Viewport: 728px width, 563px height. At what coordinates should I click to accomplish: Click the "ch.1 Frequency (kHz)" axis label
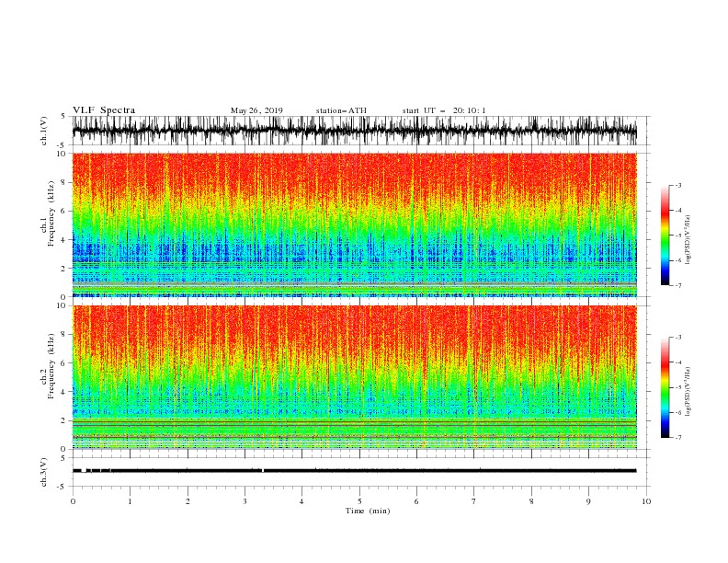pos(47,213)
